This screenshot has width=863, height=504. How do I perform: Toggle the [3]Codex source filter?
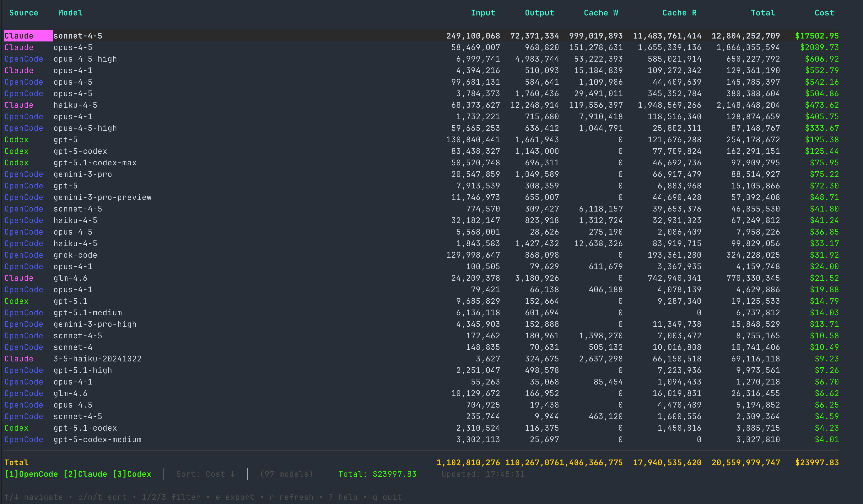pyautogui.click(x=132, y=474)
